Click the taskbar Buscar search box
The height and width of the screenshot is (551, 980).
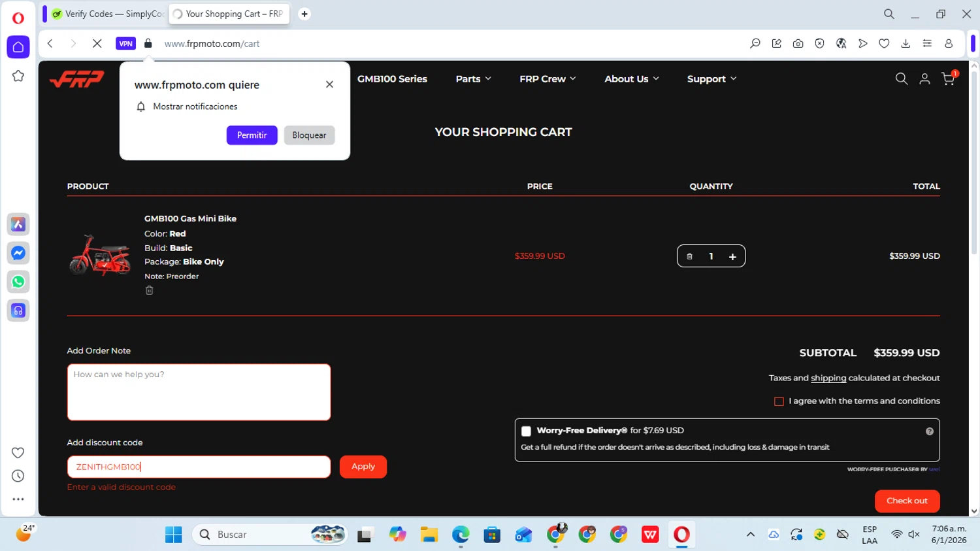click(270, 535)
